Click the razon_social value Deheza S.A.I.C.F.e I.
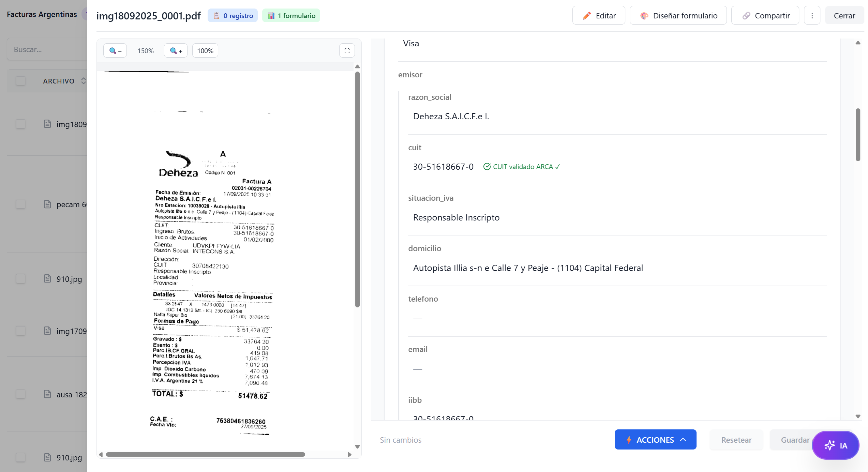 click(451, 117)
